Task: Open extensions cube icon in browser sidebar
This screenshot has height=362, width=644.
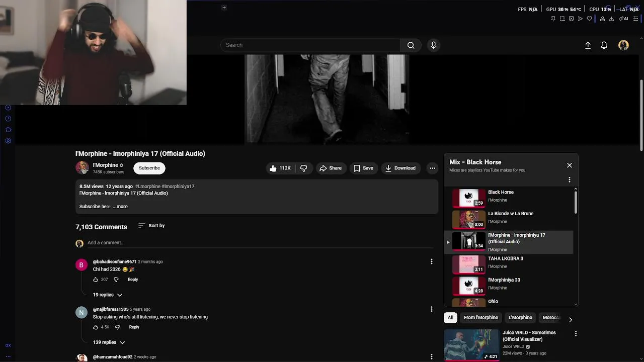Action: click(8, 130)
